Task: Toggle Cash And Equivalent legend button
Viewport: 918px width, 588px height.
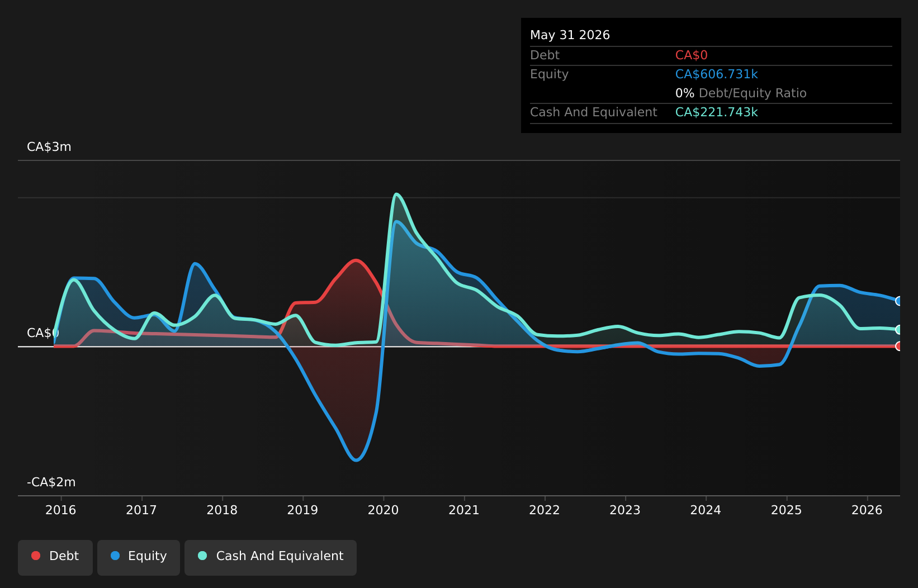Action: (x=271, y=557)
